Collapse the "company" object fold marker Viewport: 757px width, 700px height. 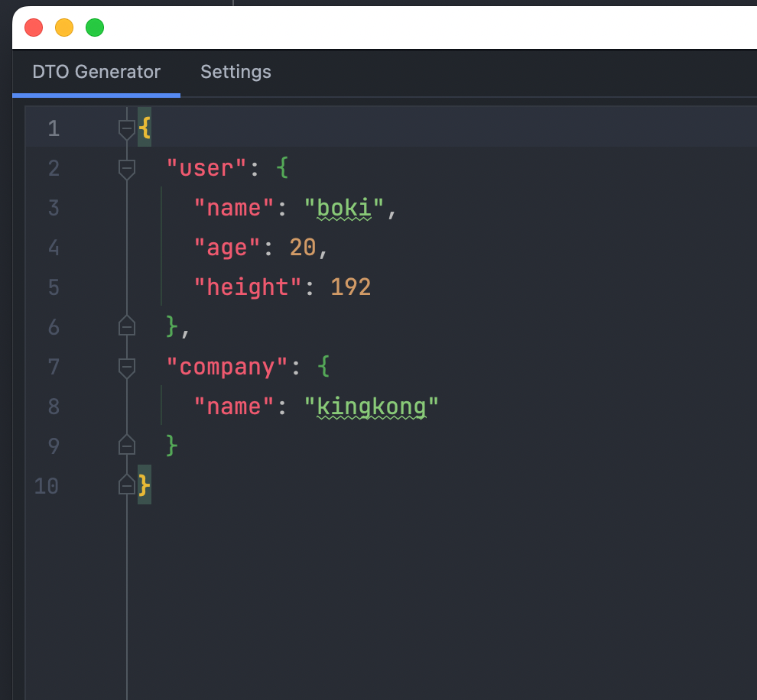(x=126, y=368)
